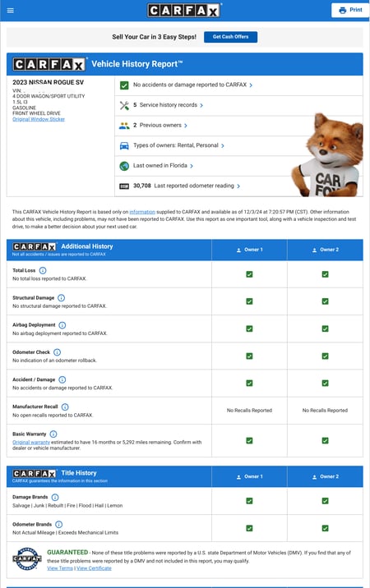Open the View Certificate link
This screenshot has height=588, width=370.
(95, 568)
